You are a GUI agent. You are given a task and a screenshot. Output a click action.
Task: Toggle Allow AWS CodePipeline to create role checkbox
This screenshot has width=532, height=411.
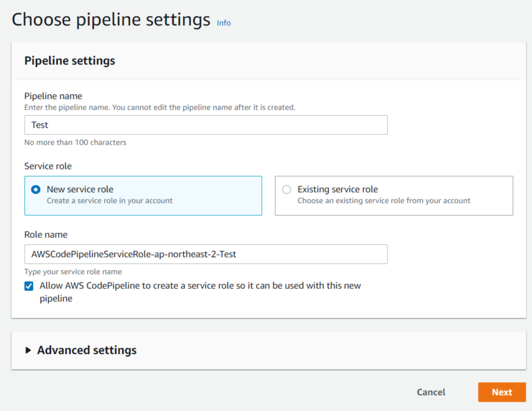29,286
